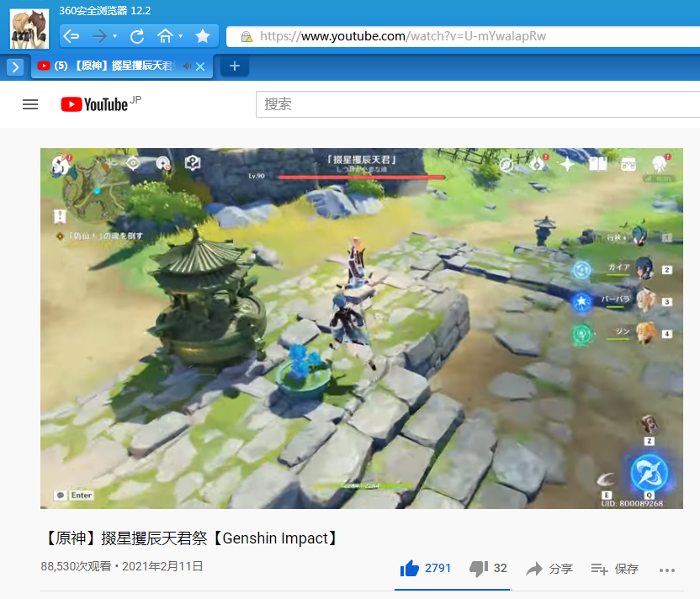Click the in-game battle pass icon
Image resolution: width=700 pixels, height=599 pixels.
pos(537,163)
